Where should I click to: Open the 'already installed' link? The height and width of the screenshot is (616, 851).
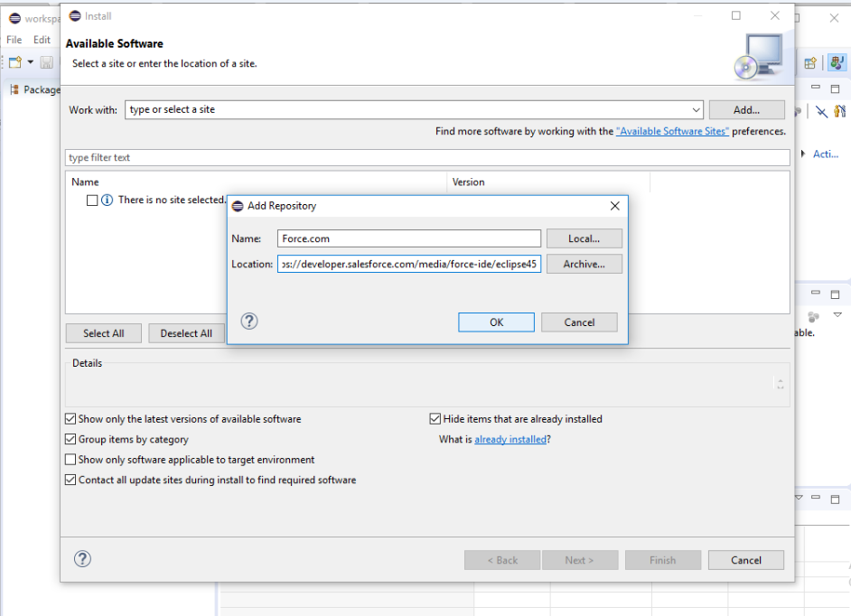510,440
